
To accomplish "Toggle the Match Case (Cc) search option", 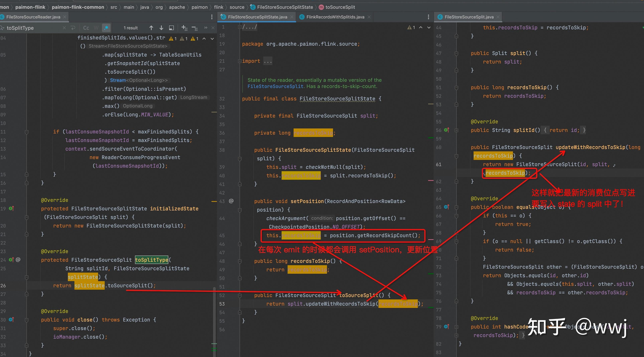I will tap(86, 28).
